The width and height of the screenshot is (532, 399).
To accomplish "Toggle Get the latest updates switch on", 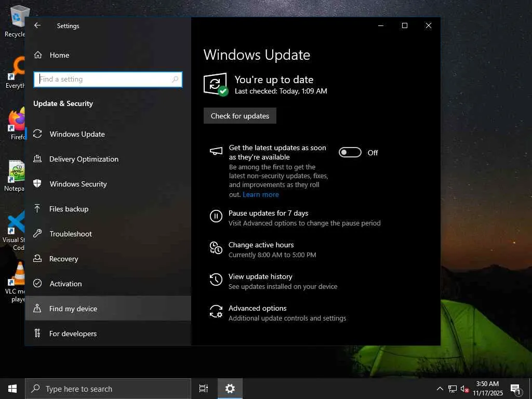I will [x=350, y=152].
